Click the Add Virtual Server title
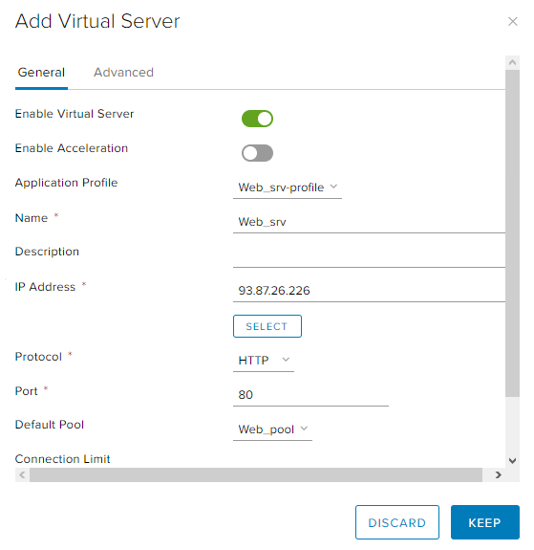This screenshot has width=534, height=550. click(x=98, y=21)
